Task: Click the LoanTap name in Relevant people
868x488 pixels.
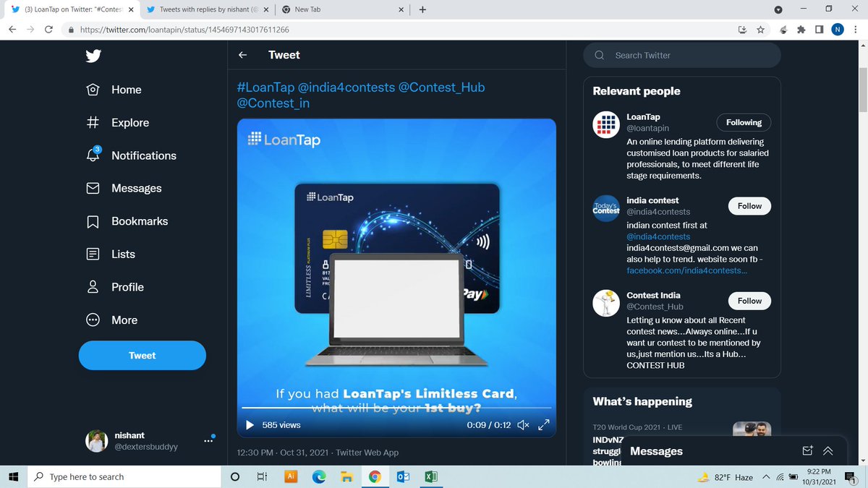Action: coord(643,116)
